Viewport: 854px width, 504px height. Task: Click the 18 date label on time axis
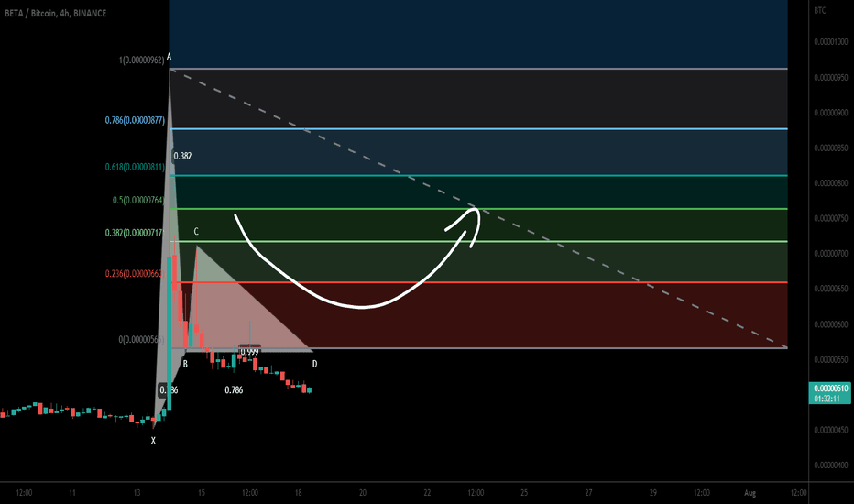(299, 493)
